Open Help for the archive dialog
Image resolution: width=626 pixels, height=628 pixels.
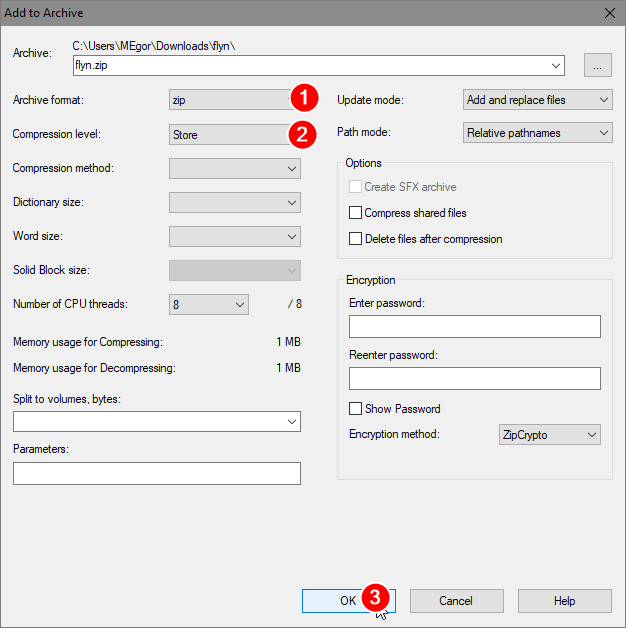pyautogui.click(x=564, y=601)
